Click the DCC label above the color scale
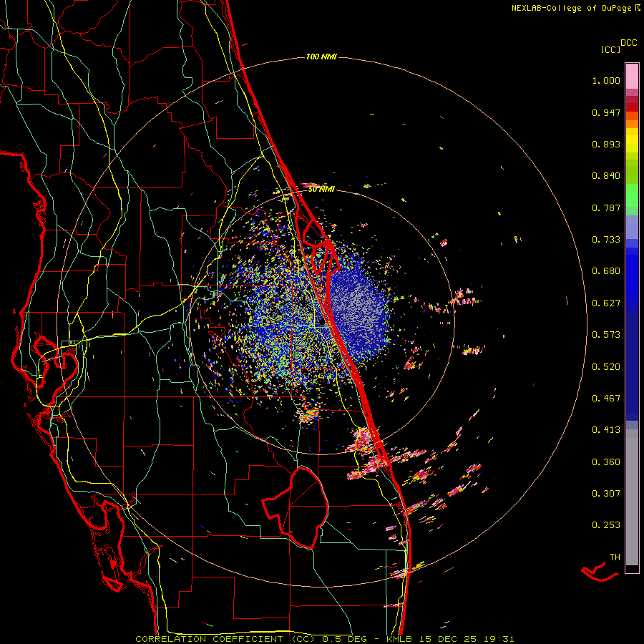The height and width of the screenshot is (644, 644). 628,43
